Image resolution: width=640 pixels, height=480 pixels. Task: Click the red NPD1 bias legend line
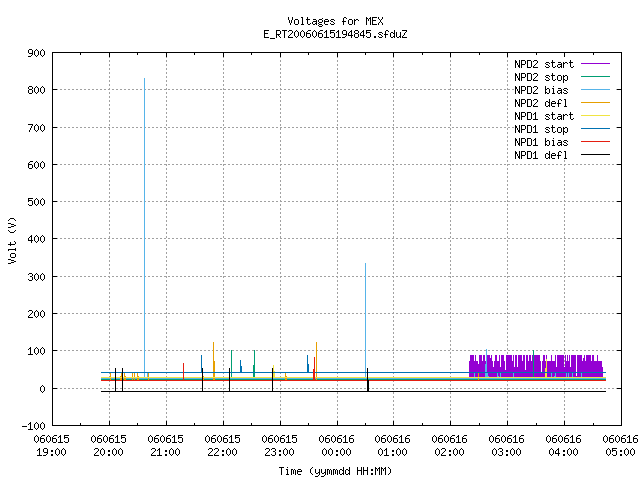[x=595, y=142]
